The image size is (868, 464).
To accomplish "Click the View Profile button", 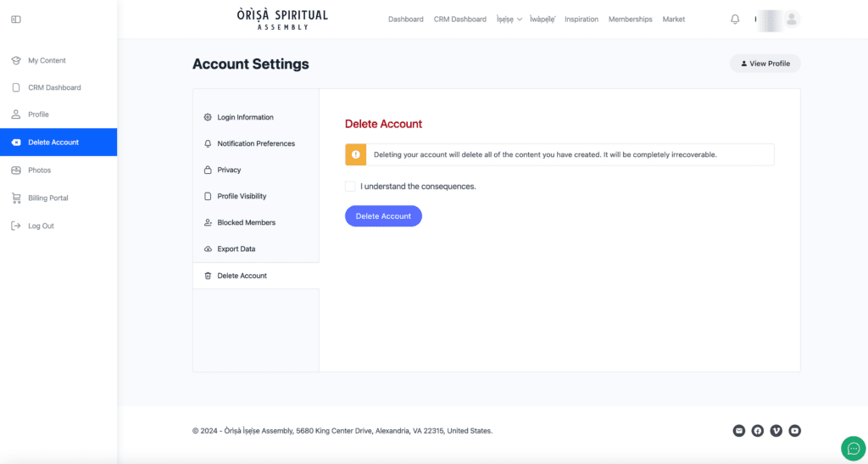I will click(765, 64).
